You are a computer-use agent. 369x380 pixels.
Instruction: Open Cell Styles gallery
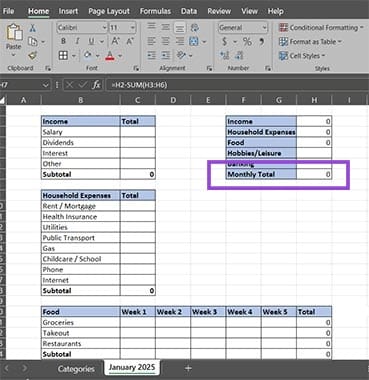pos(302,56)
